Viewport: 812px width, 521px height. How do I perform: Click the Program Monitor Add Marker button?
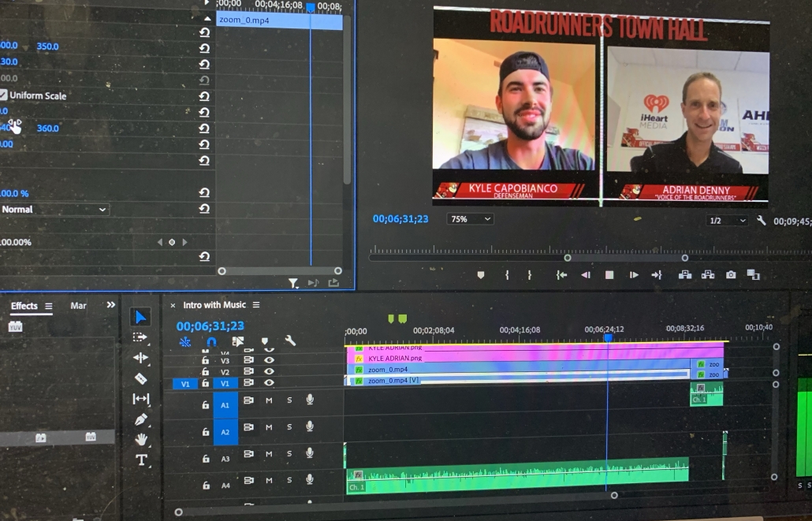pos(481,275)
